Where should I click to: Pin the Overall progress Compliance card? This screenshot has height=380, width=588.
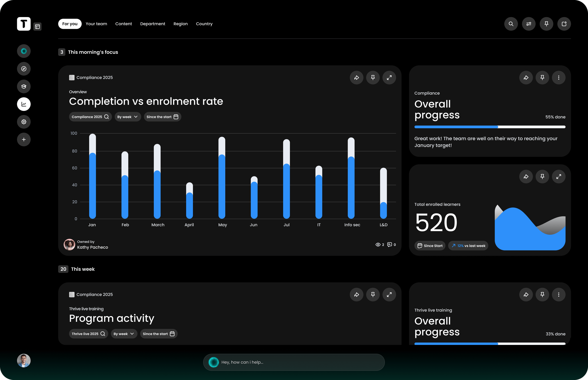pos(542,78)
